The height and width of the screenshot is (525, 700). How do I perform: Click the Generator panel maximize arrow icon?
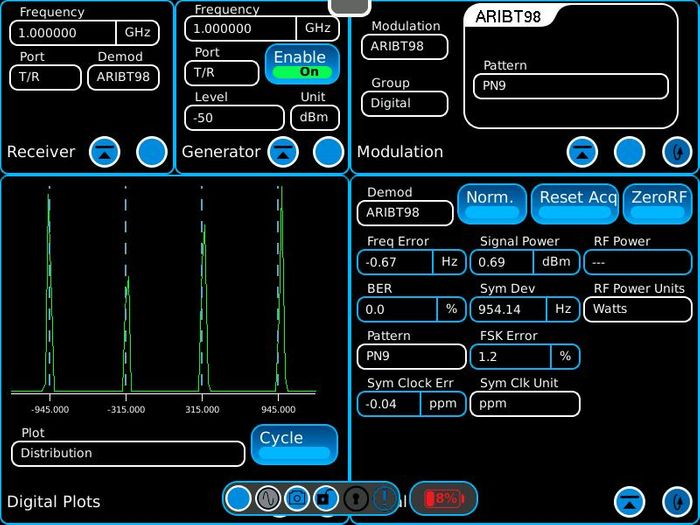284,152
